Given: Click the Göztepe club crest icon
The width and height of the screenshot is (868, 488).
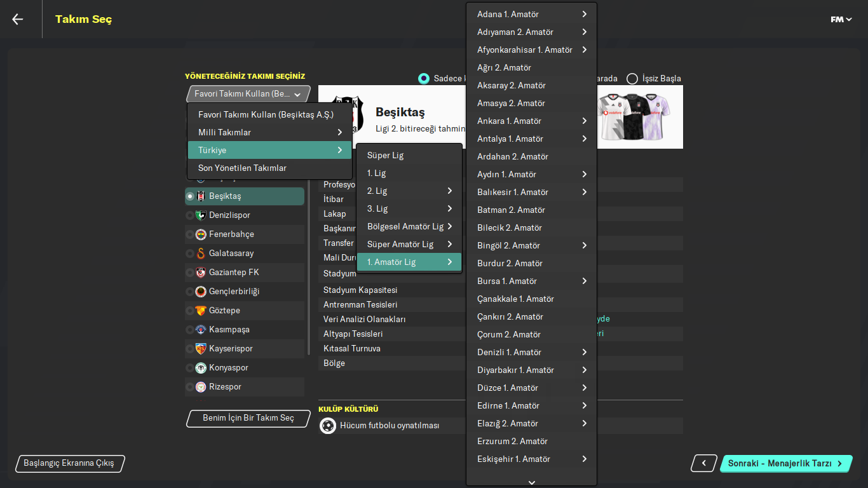Looking at the screenshot, I should click(201, 311).
